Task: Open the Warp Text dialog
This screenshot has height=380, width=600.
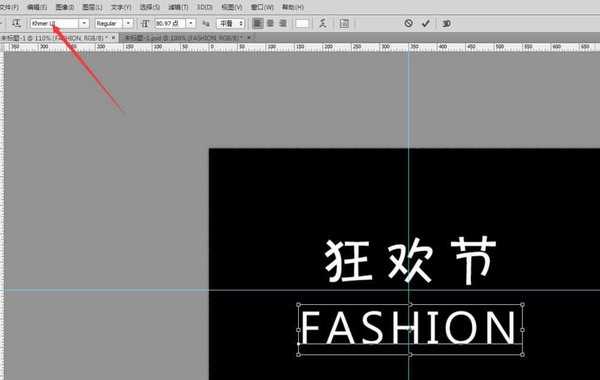Action: (323, 24)
